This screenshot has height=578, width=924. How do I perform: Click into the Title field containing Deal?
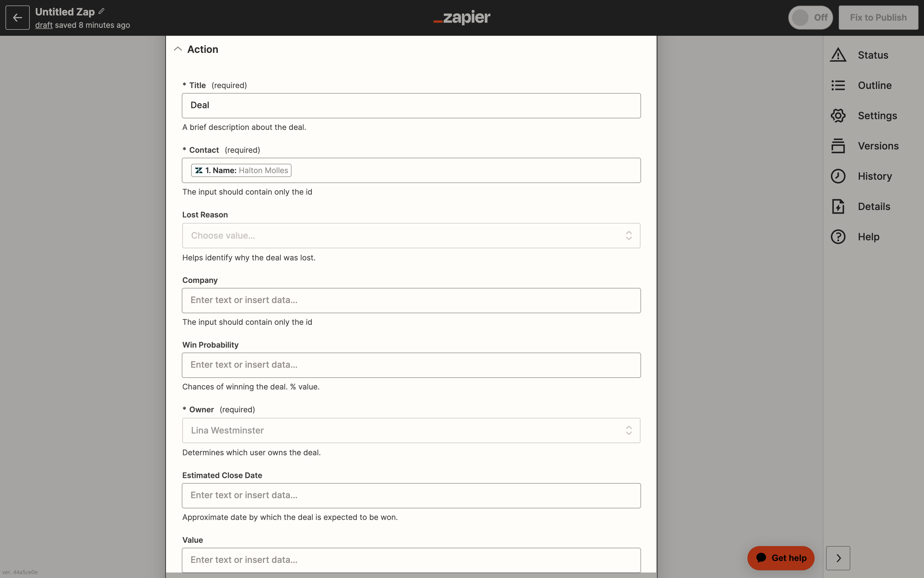pos(411,105)
